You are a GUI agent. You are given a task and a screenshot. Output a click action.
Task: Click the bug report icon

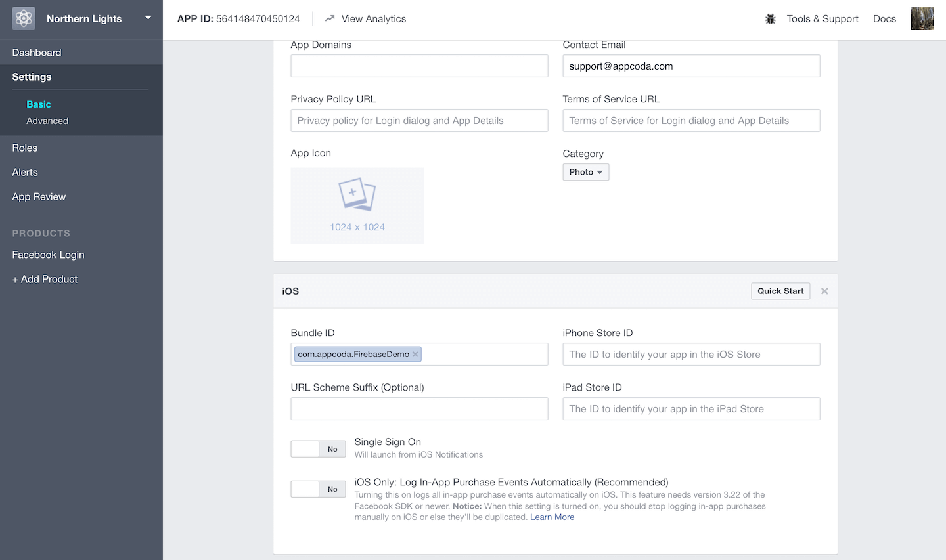click(x=771, y=19)
